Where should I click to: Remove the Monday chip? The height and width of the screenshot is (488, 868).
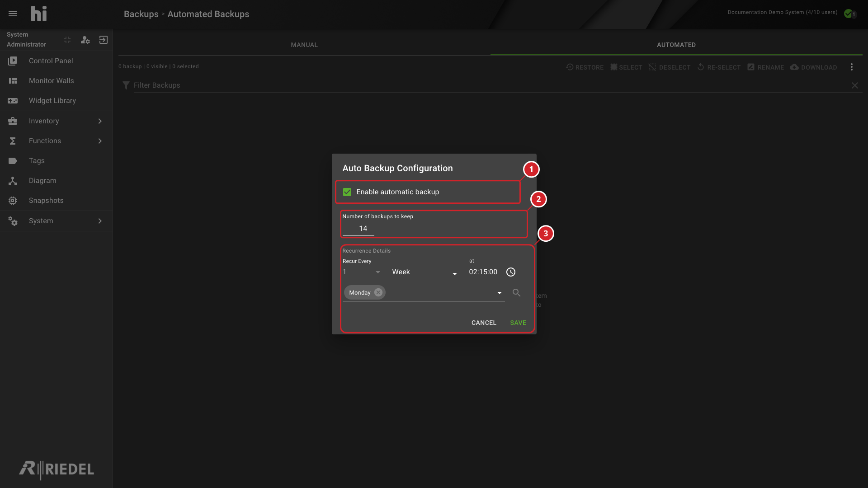378,292
